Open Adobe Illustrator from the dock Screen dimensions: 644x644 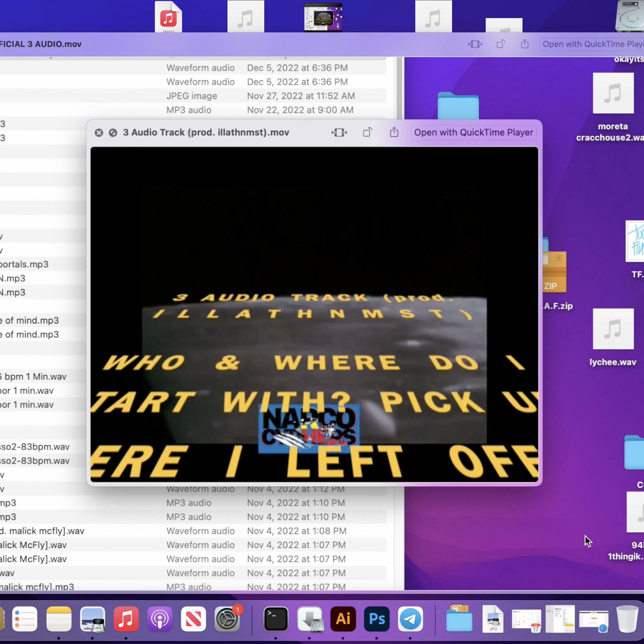pos(343,619)
